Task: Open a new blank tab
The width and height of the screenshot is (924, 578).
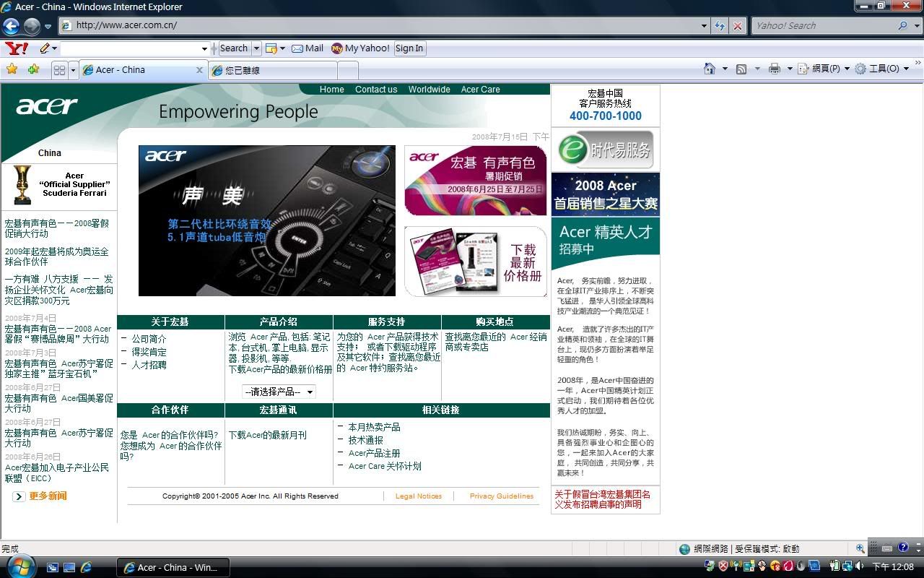Action: coord(348,71)
